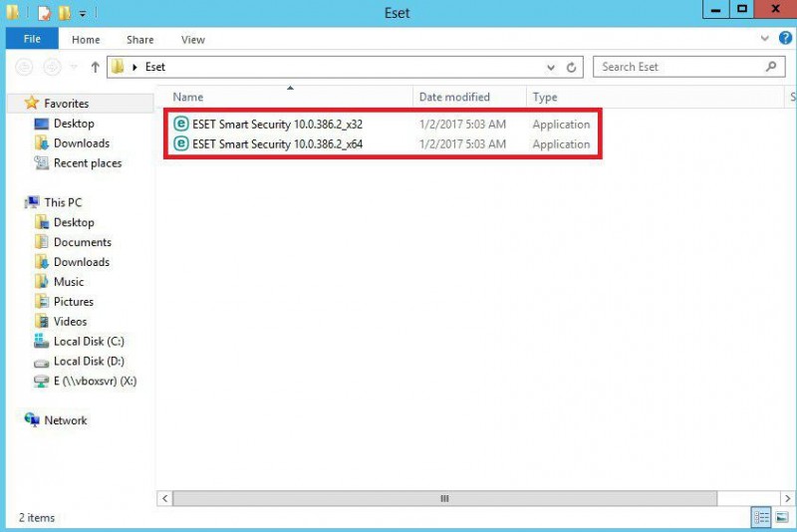Open the address bar history dropdown

click(551, 67)
